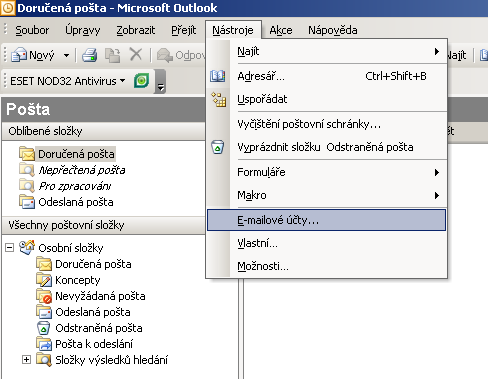The image size is (488, 379).
Task: Select Vyprázdnit složku Odstraněná pošta
Action: 327,147
